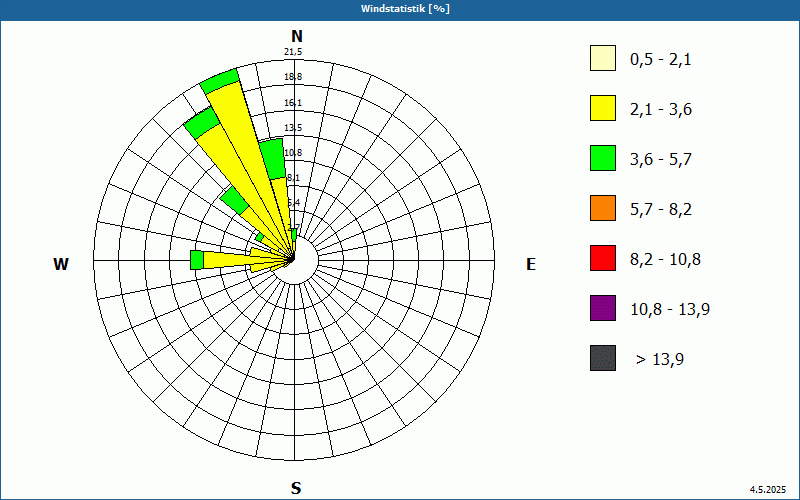Click the E compass label

click(x=531, y=264)
